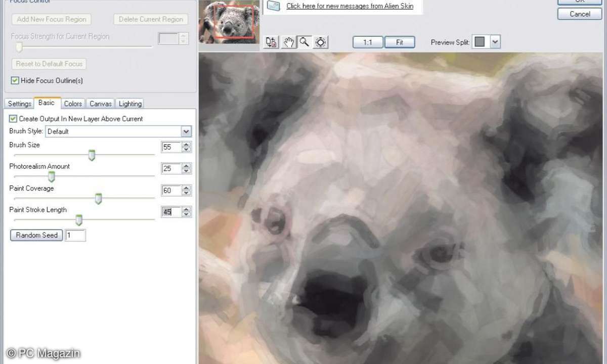Click the Brush Size value field

[171, 147]
